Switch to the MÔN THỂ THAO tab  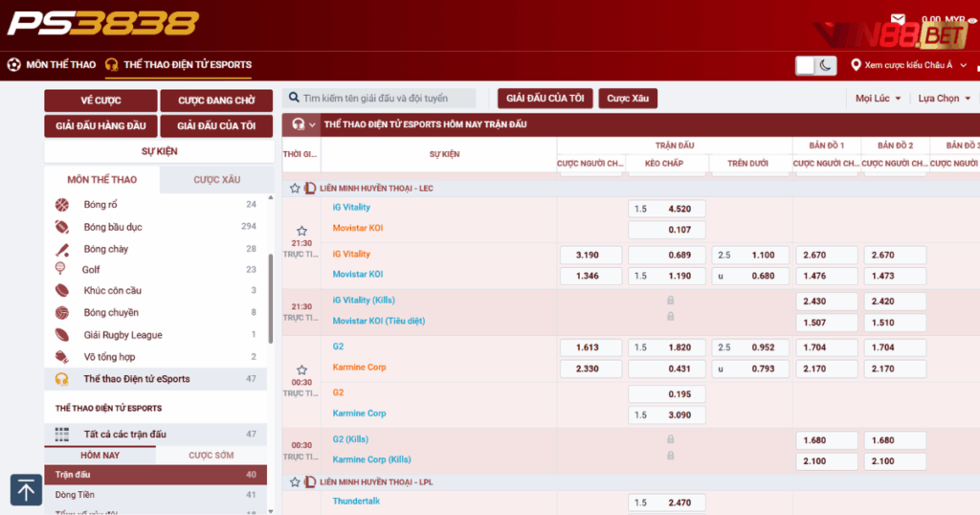101,179
